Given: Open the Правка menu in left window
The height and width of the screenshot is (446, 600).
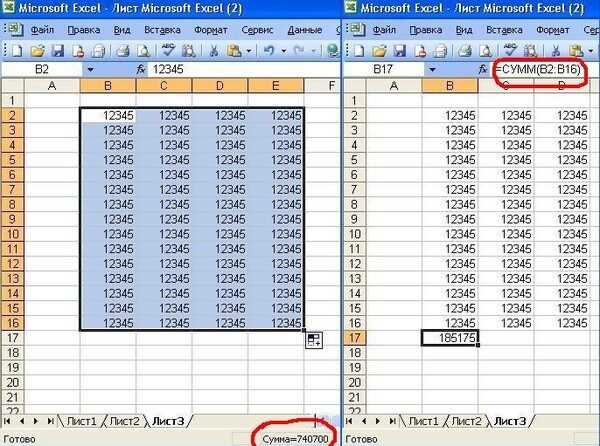Looking at the screenshot, I should (x=84, y=30).
